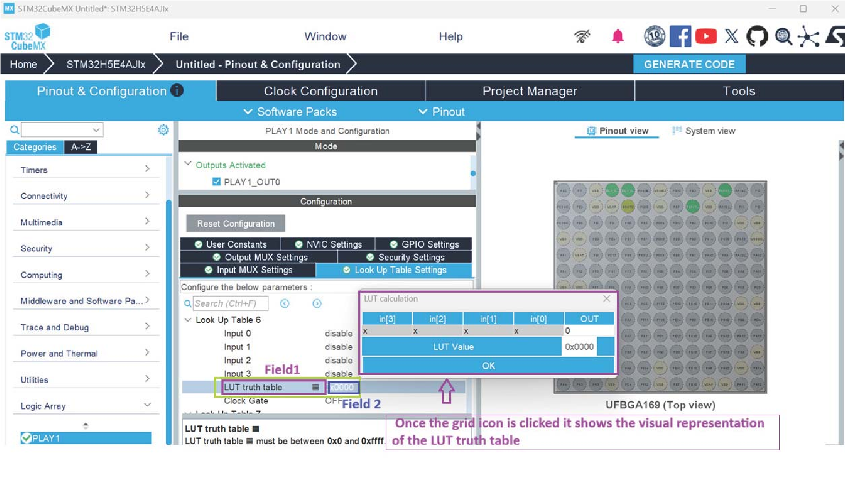Switch to the Tools tab
This screenshot has width=845, height=504.
click(739, 91)
